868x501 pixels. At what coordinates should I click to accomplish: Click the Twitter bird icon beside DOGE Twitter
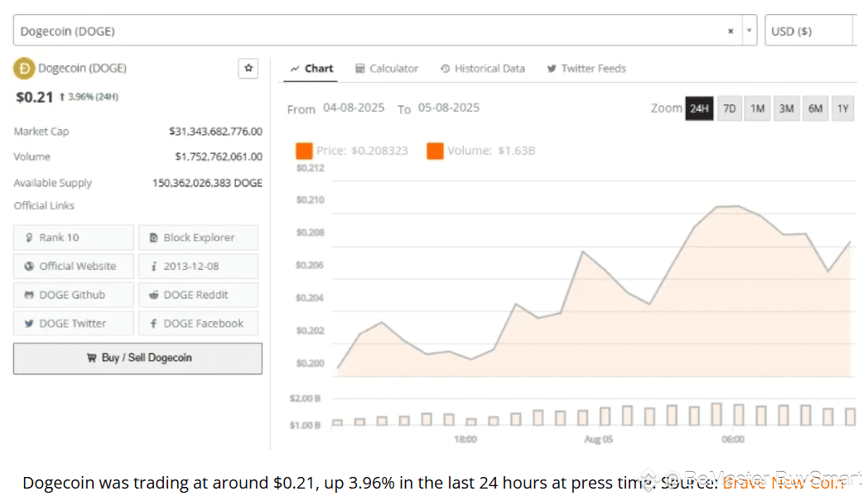[x=29, y=323]
